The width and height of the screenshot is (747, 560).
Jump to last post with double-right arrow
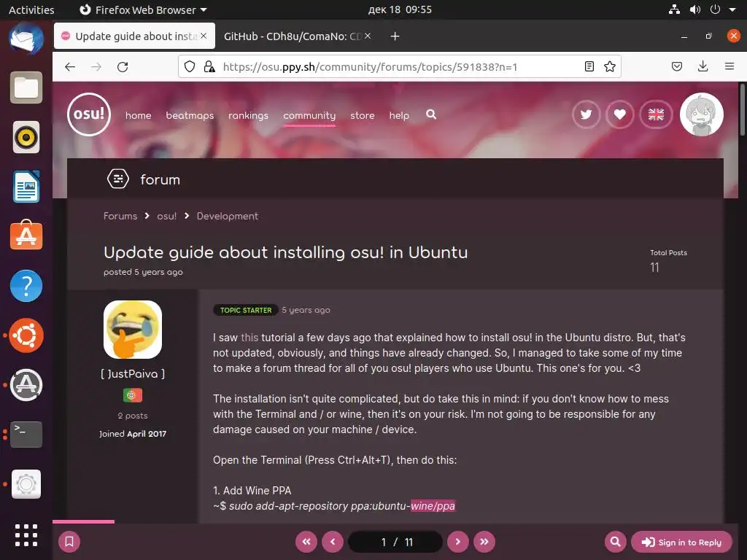tap(484, 542)
